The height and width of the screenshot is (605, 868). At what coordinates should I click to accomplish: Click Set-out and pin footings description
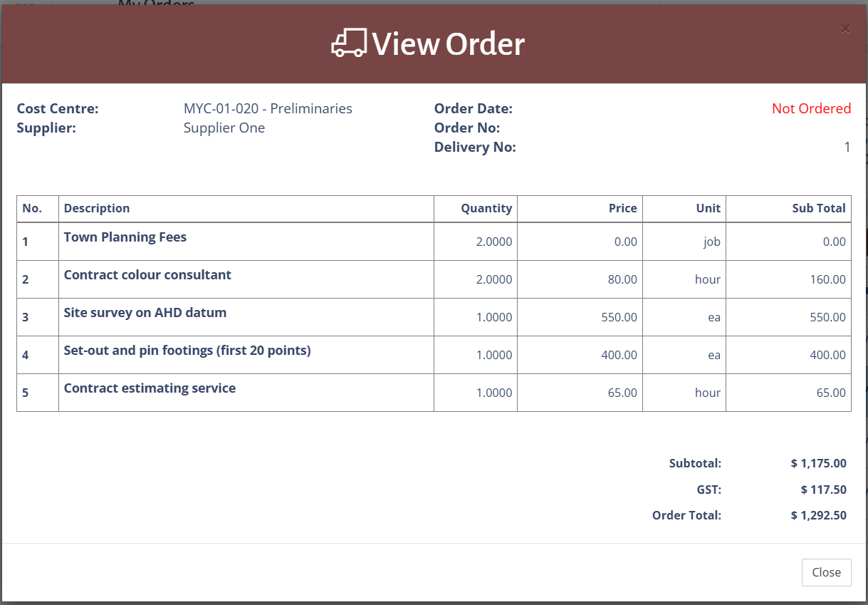click(187, 351)
